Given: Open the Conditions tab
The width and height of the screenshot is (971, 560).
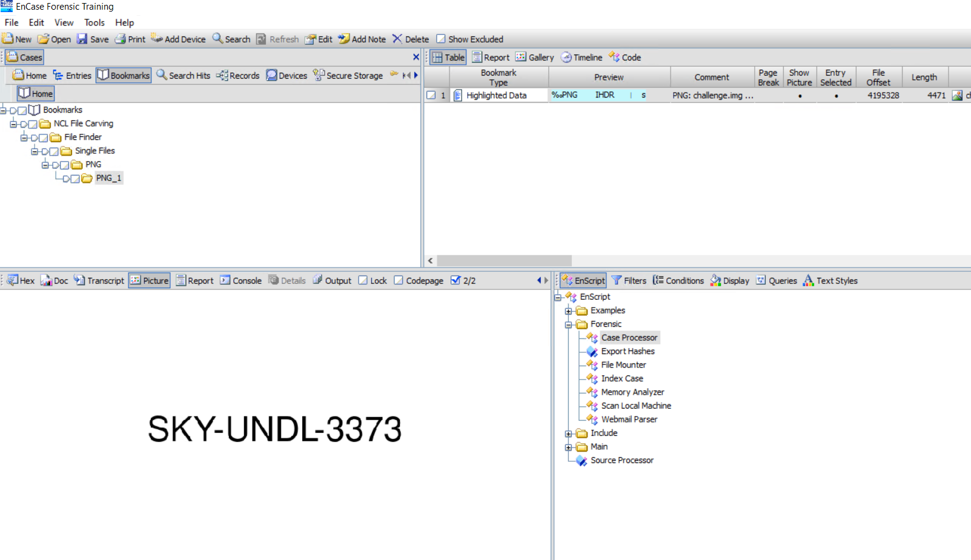Looking at the screenshot, I should tap(678, 280).
